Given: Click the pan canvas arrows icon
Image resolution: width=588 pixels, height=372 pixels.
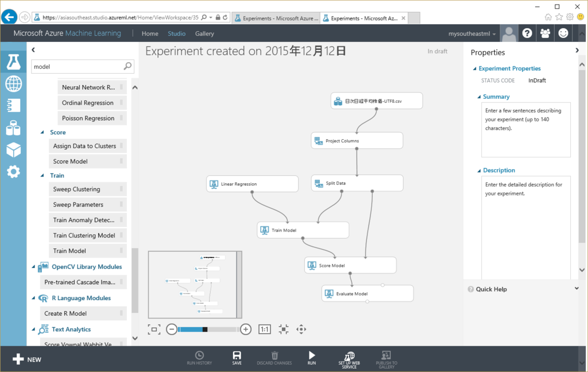Looking at the screenshot, I should point(301,329).
